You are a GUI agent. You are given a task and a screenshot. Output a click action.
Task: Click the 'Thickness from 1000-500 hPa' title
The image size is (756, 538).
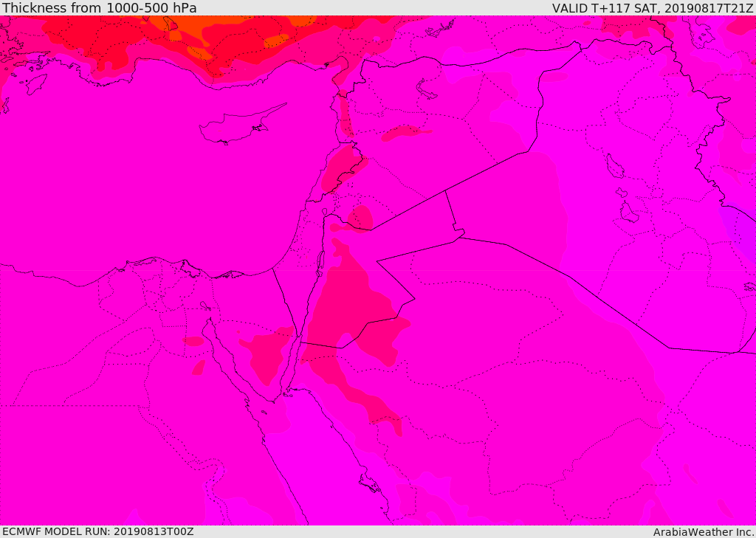point(100,7)
